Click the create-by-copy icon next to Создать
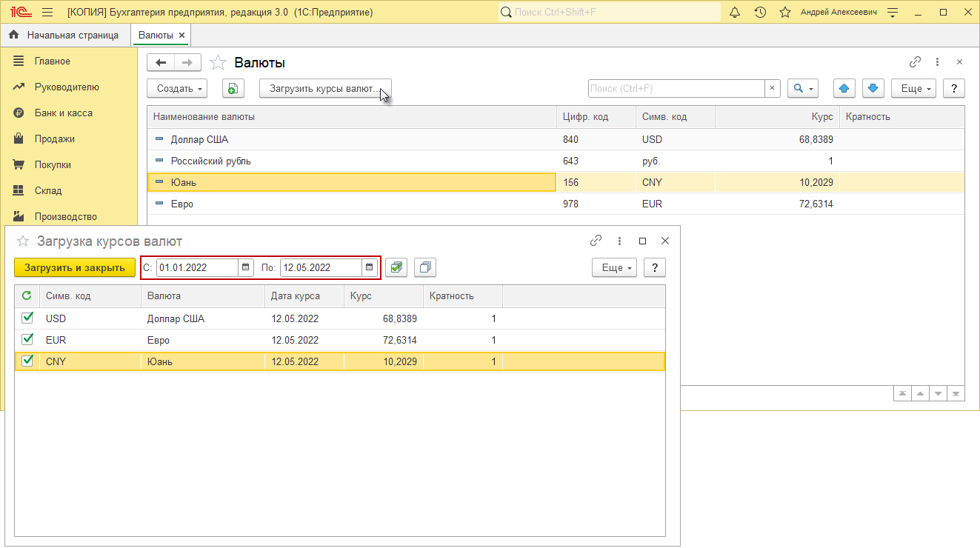The height and width of the screenshot is (548, 980). [233, 88]
